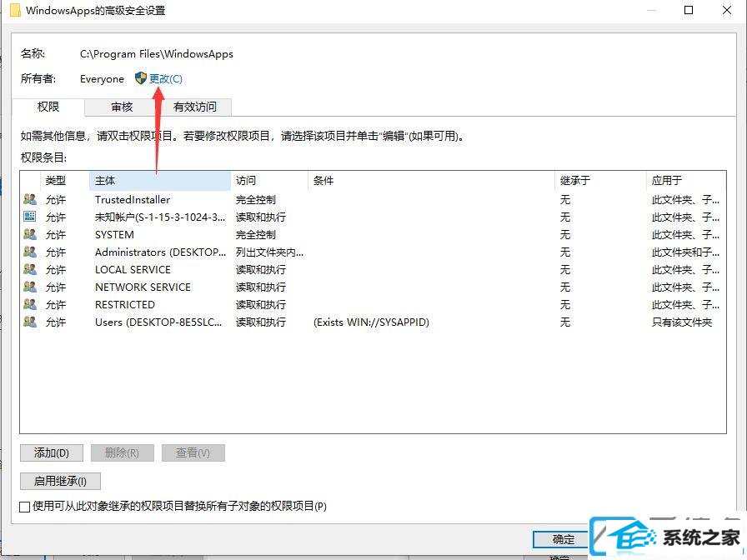The width and height of the screenshot is (747, 560).
Task: Click the 查看(V) button
Action: [193, 452]
